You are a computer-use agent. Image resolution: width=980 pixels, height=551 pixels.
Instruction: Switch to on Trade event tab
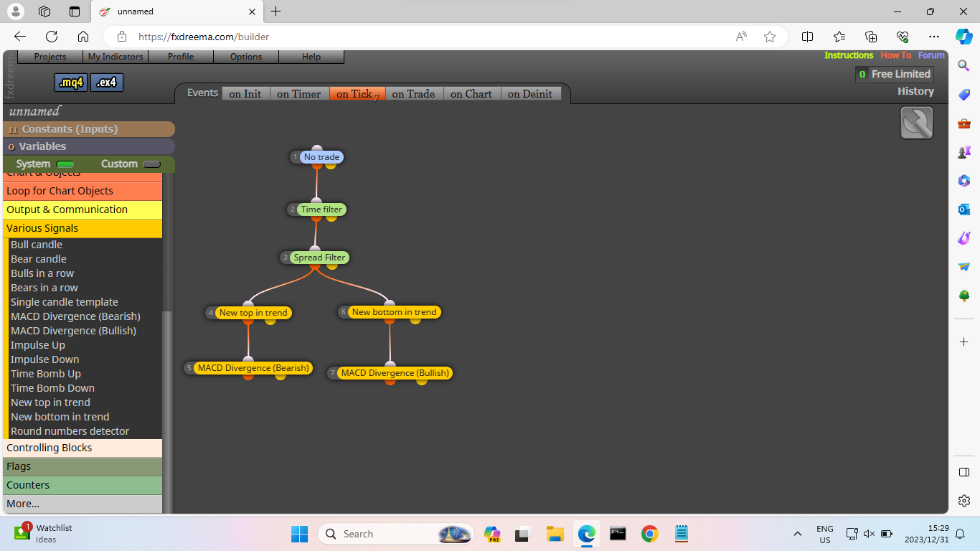click(414, 94)
